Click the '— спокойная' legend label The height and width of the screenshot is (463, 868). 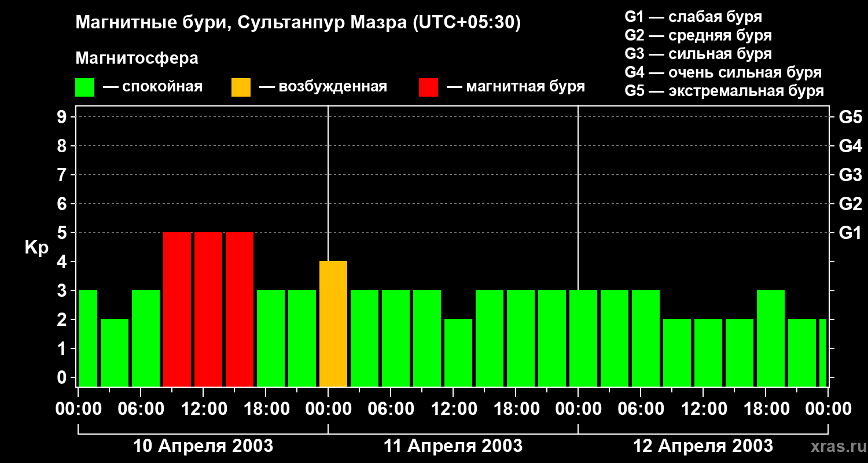[153, 87]
